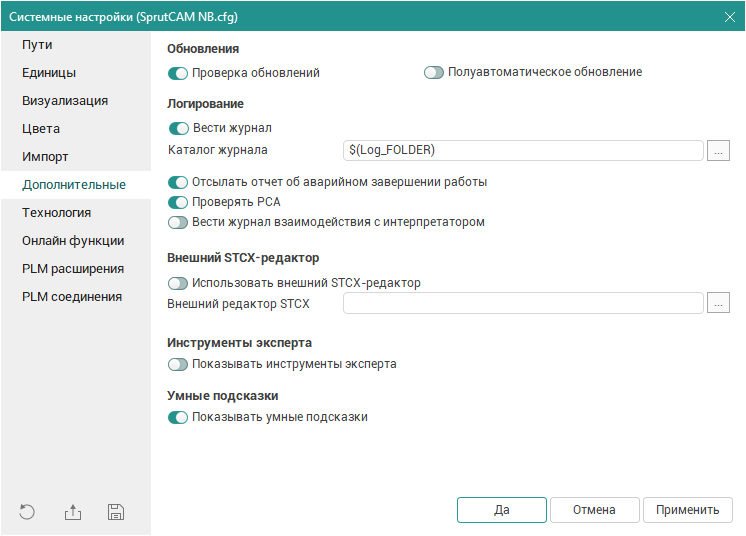Open the Цвета settings section

(x=76, y=129)
